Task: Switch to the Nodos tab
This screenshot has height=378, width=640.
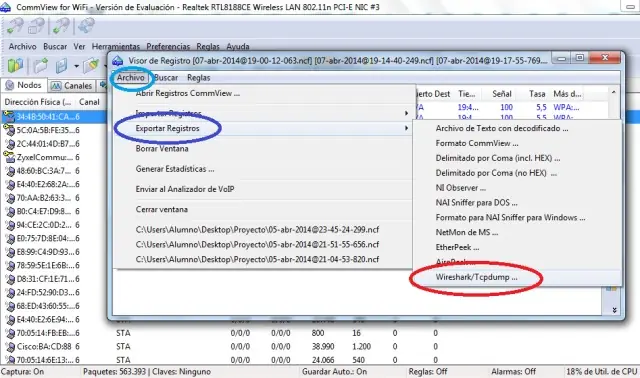Action: [24, 85]
